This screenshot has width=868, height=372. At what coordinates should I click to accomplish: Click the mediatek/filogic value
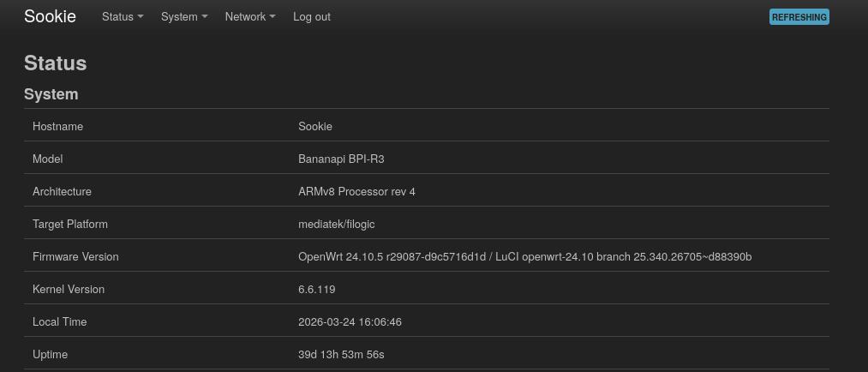pos(337,225)
